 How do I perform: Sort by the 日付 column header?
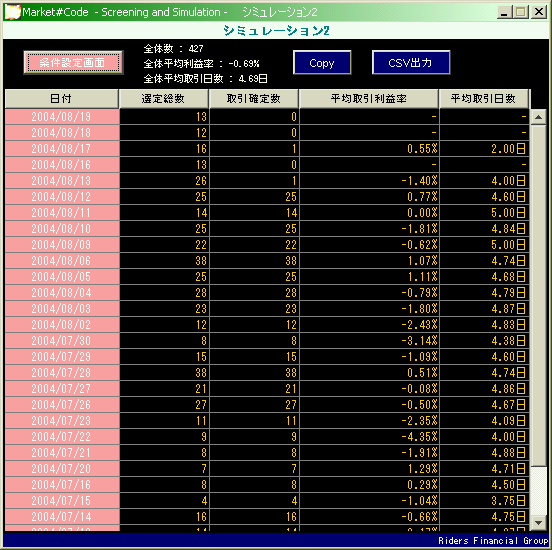(x=61, y=99)
